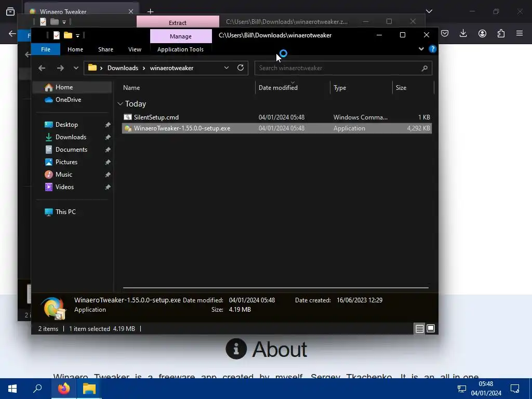Click the Downloads breadcrumb in the address bar
Image resolution: width=532 pixels, height=399 pixels.
click(x=123, y=68)
